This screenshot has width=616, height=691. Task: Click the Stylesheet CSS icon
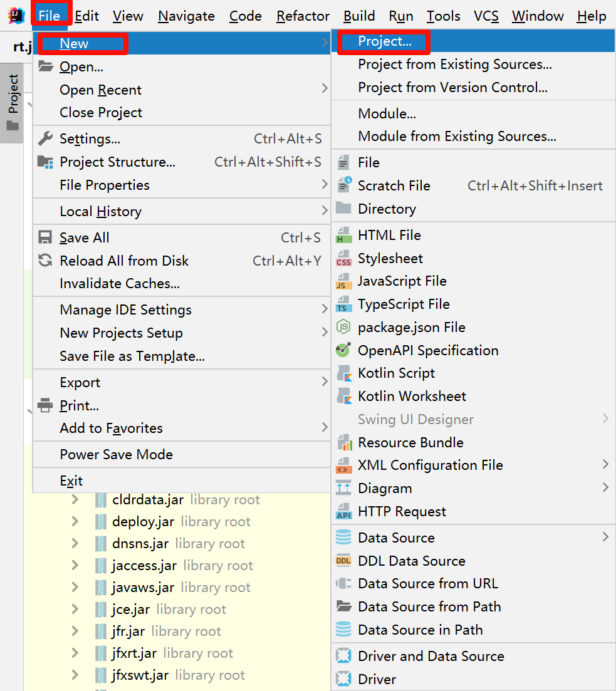tap(343, 259)
